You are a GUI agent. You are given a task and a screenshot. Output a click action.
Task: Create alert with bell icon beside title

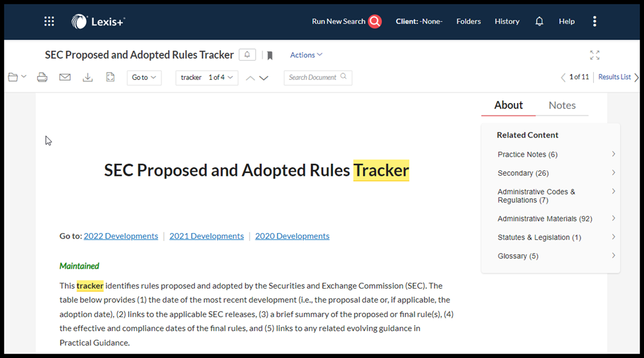pyautogui.click(x=247, y=55)
